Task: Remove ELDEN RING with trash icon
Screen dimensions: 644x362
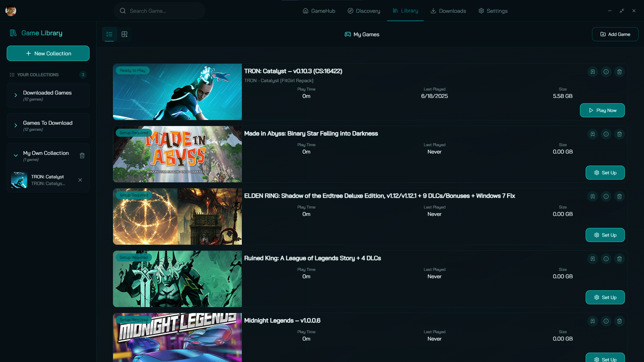Action: (x=620, y=196)
